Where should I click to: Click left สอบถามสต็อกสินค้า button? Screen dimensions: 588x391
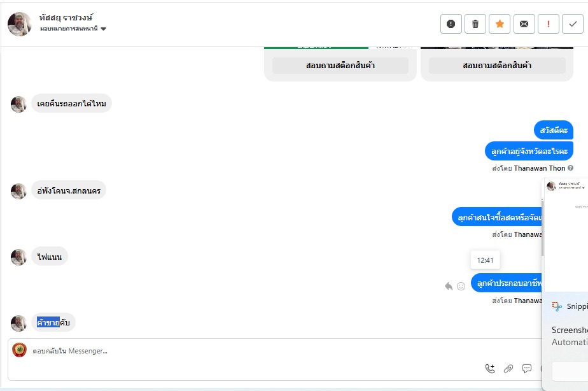[x=340, y=66]
